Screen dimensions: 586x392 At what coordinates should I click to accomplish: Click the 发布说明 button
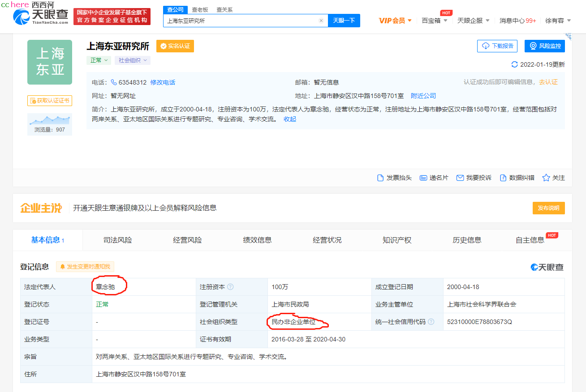pyautogui.click(x=549, y=208)
